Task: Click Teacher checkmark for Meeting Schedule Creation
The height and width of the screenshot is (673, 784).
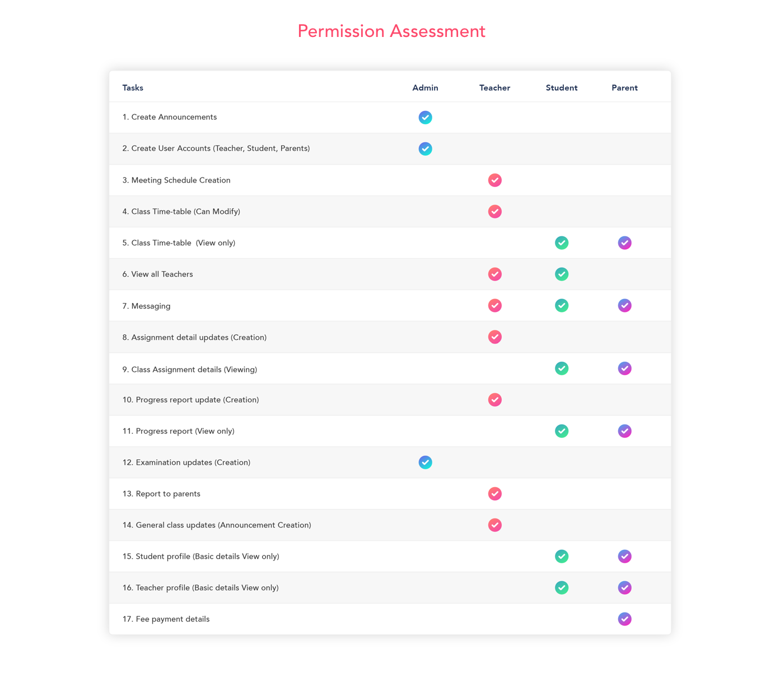Action: (x=495, y=180)
